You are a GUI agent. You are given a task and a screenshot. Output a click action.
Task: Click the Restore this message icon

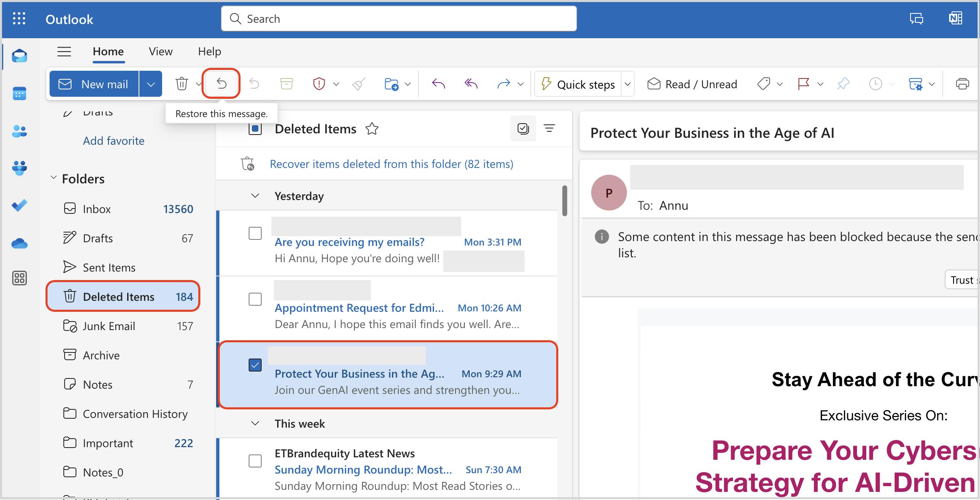coord(222,83)
